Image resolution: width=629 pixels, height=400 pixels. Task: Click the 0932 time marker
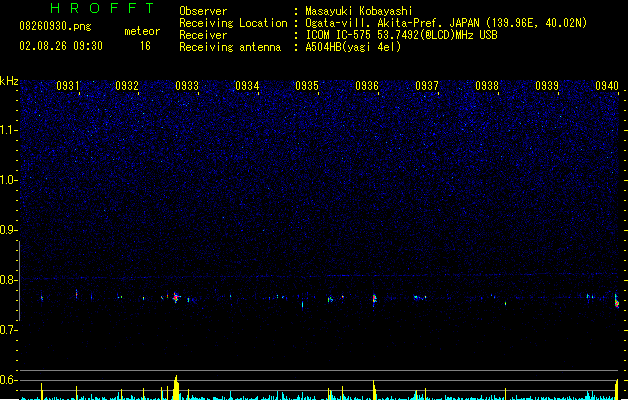tap(127, 86)
